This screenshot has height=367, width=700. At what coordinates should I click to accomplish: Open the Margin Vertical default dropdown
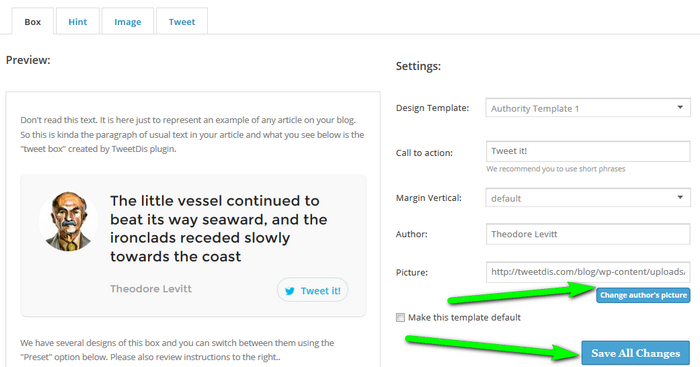(x=588, y=198)
